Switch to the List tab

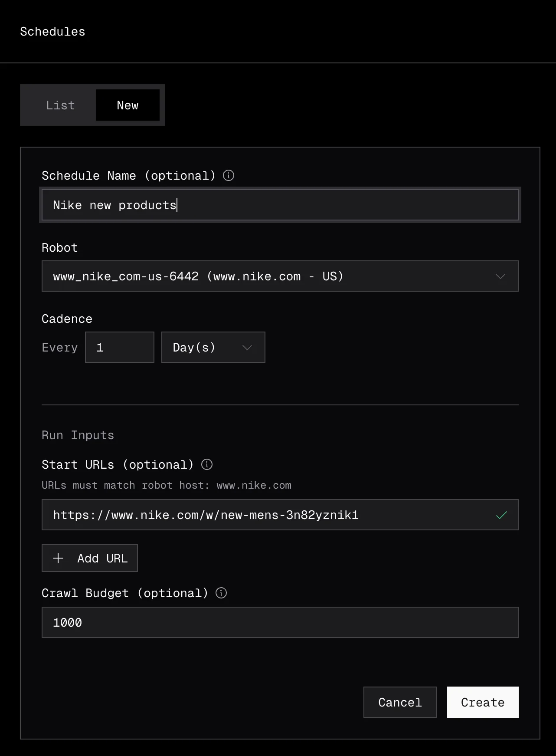[x=60, y=105]
